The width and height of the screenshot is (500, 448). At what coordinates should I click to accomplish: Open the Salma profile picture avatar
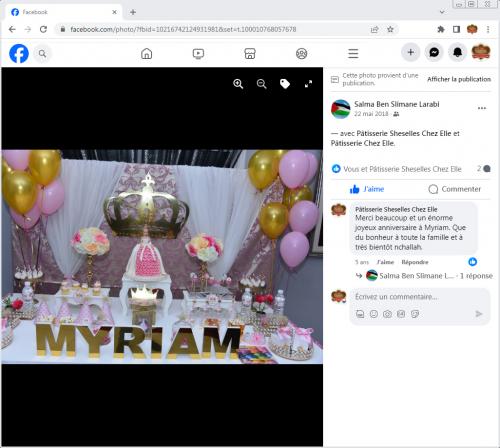[340, 109]
